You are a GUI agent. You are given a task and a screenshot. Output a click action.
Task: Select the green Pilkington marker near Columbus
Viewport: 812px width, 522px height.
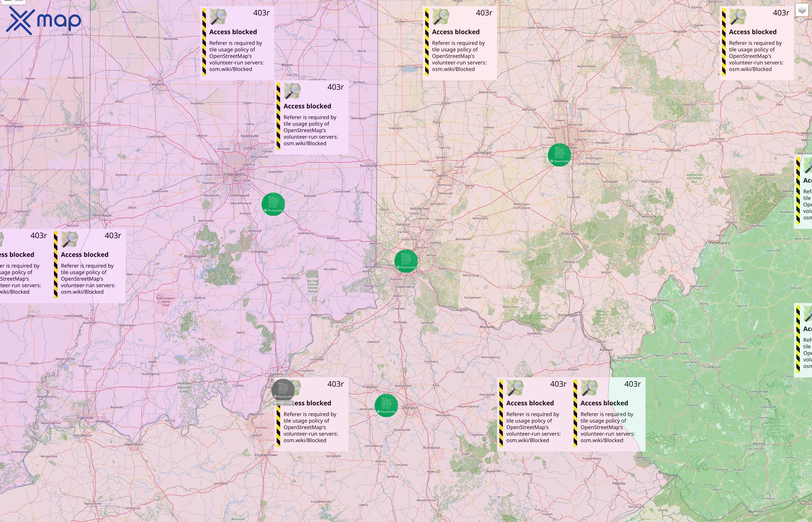559,155
